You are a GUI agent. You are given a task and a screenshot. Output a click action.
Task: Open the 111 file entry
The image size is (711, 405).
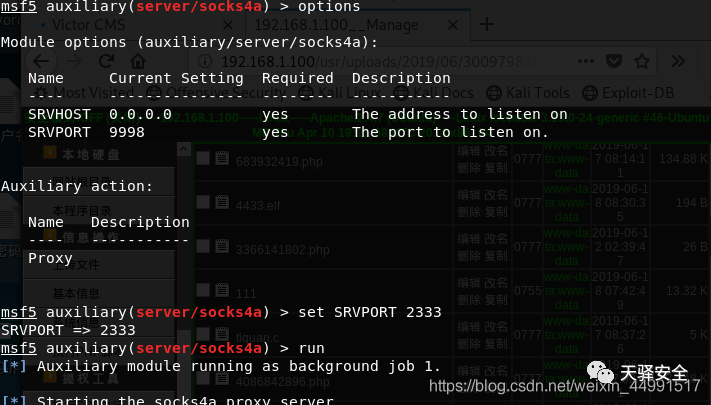(246, 293)
